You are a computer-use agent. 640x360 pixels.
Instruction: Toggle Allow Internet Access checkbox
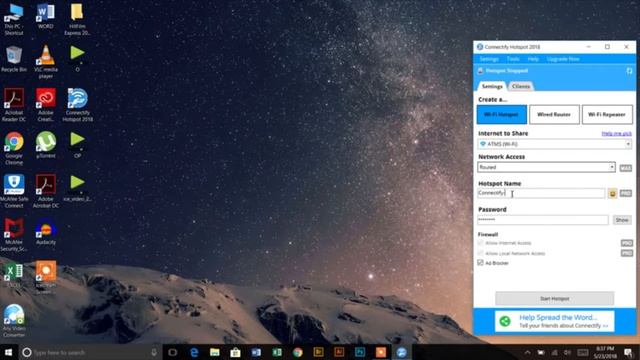click(480, 243)
